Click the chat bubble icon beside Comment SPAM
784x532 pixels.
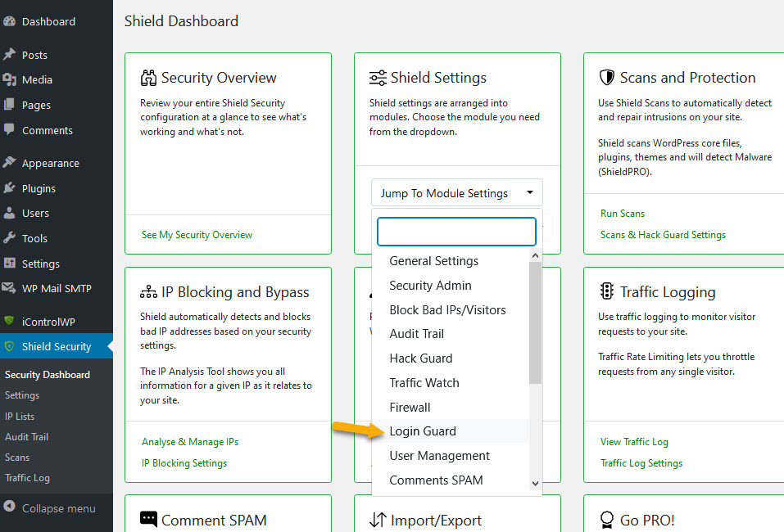click(x=148, y=520)
